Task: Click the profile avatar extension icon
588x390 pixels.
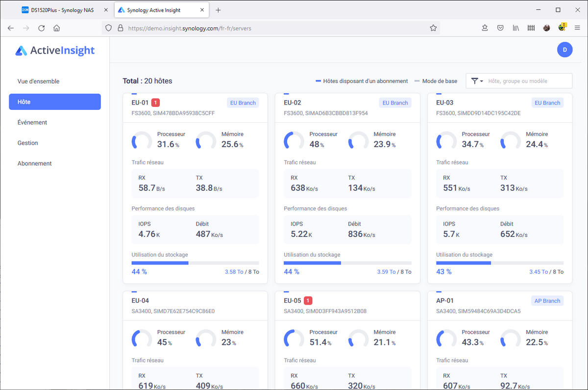Action: tap(546, 28)
